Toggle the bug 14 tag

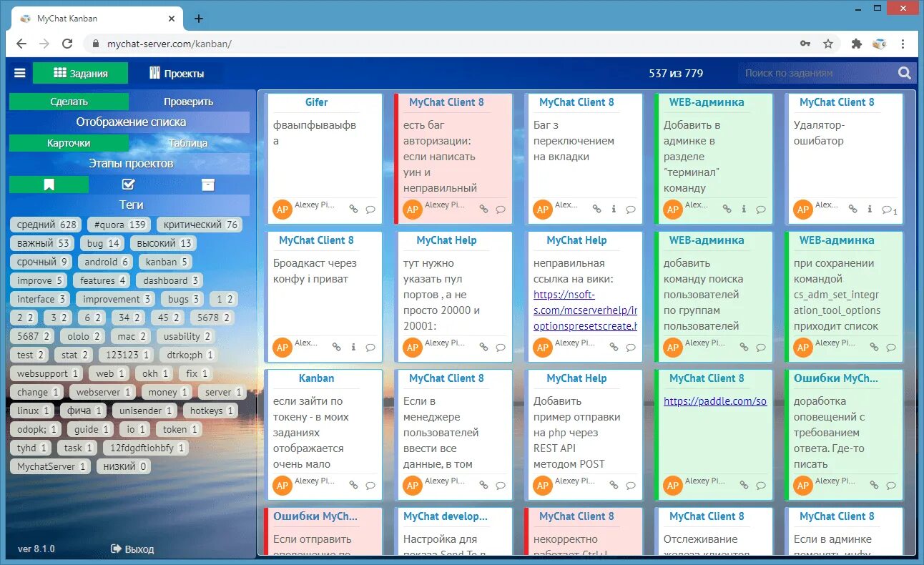103,243
